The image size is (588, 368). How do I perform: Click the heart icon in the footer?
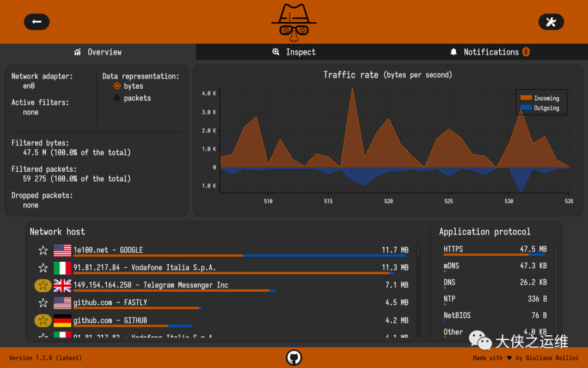tap(509, 358)
